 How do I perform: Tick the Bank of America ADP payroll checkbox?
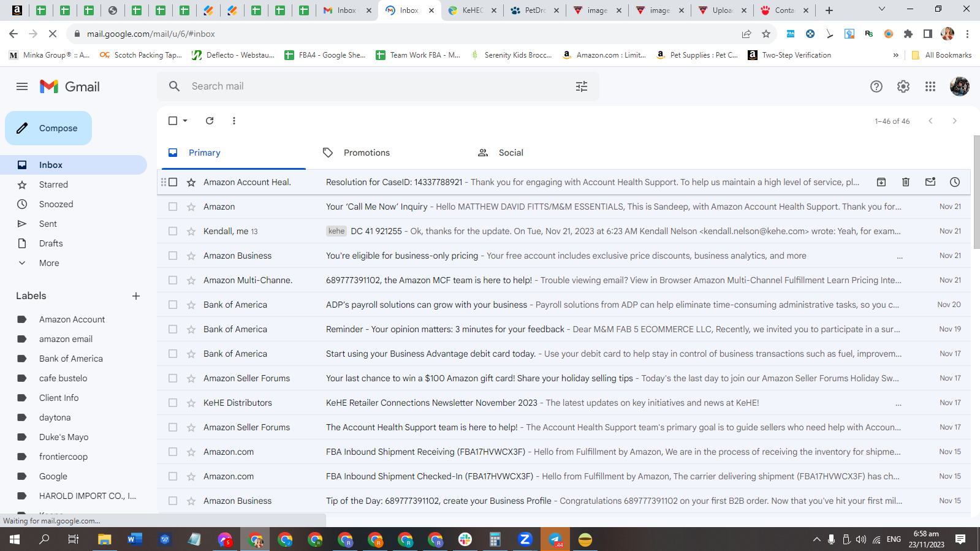tap(173, 305)
